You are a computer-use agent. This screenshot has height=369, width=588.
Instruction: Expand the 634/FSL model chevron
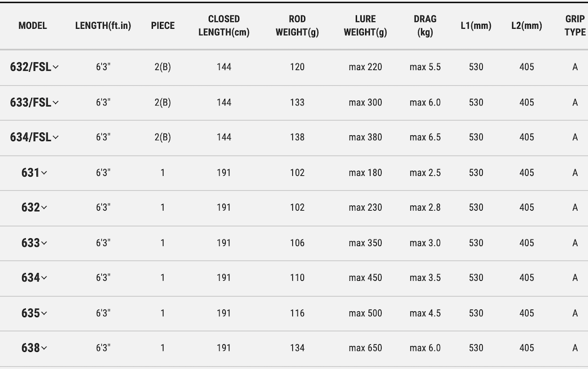tap(55, 137)
